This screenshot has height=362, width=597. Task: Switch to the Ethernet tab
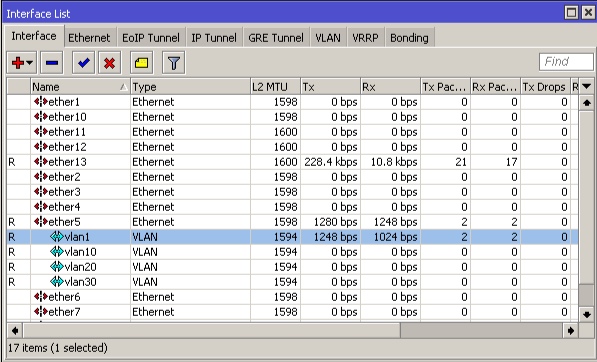click(x=89, y=38)
